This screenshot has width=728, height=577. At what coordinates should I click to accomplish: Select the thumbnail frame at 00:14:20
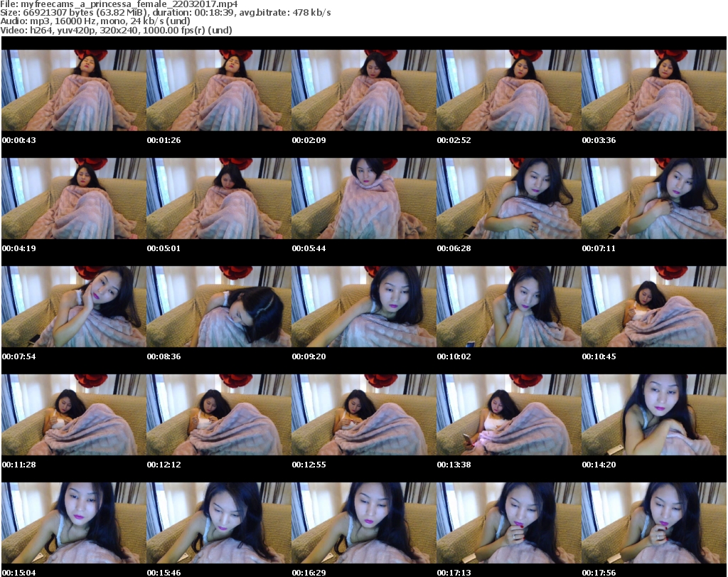[654, 415]
